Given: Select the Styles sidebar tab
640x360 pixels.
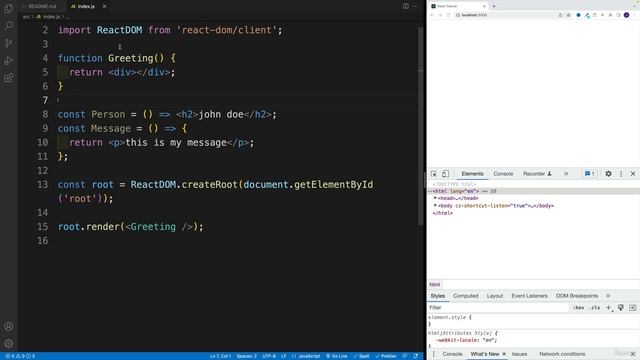Looking at the screenshot, I should [438, 296].
